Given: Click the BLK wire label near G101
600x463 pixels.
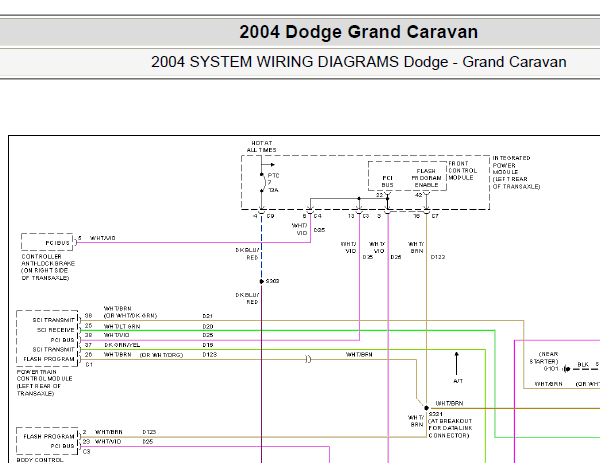Looking at the screenshot, I should [583, 364].
